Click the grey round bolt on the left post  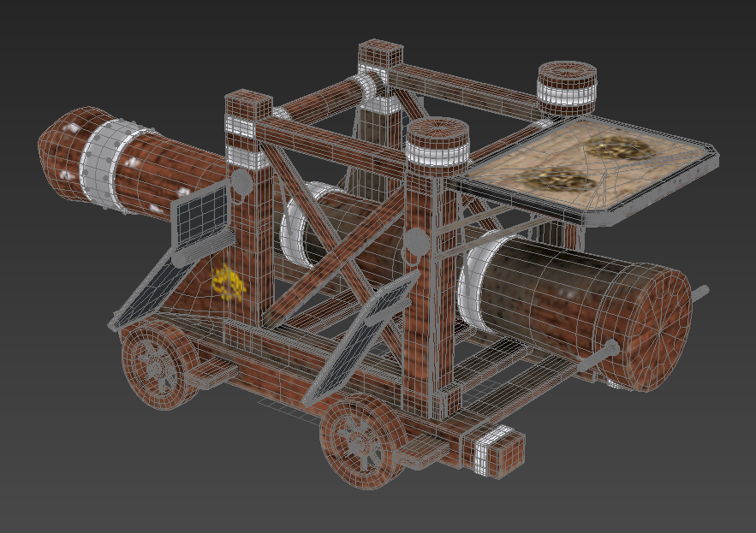click(x=241, y=182)
